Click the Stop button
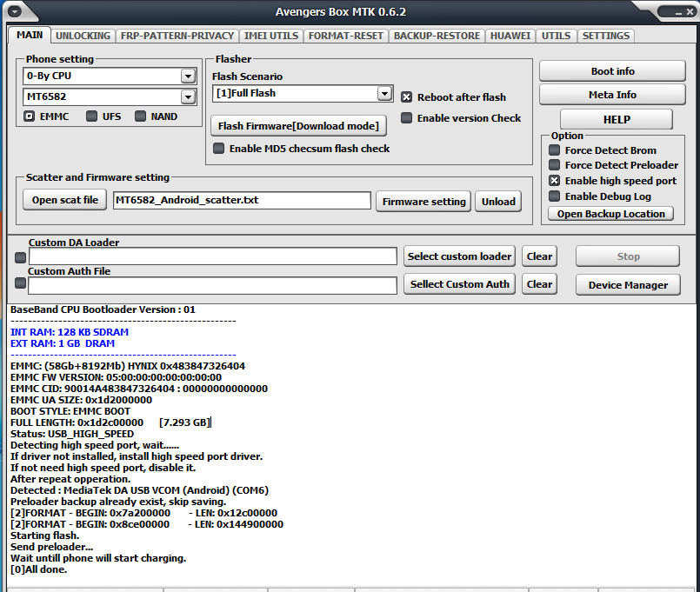Screen dimensions: 700x592 point(628,256)
